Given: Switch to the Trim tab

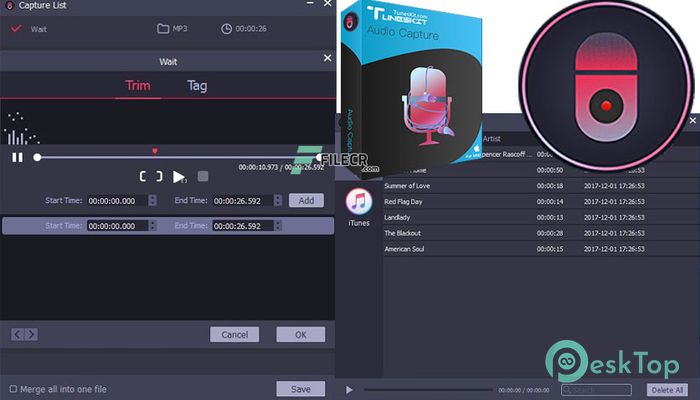Looking at the screenshot, I should (138, 85).
